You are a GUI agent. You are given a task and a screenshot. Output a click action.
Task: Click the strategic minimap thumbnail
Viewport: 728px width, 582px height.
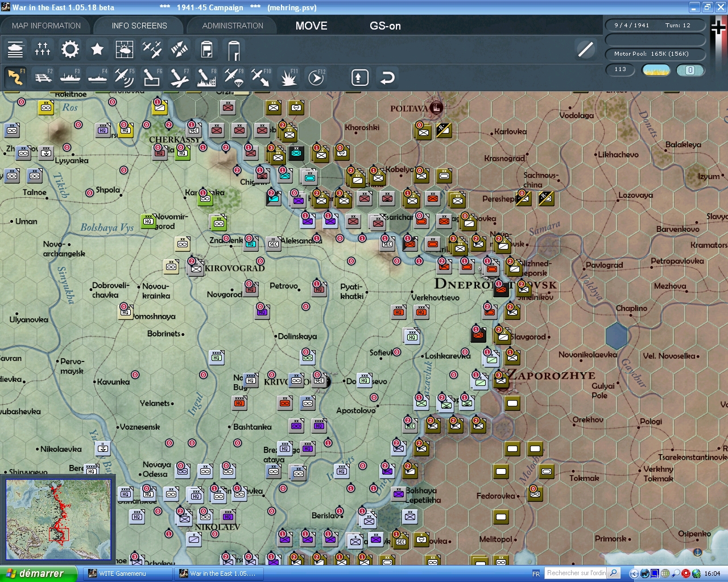point(58,521)
